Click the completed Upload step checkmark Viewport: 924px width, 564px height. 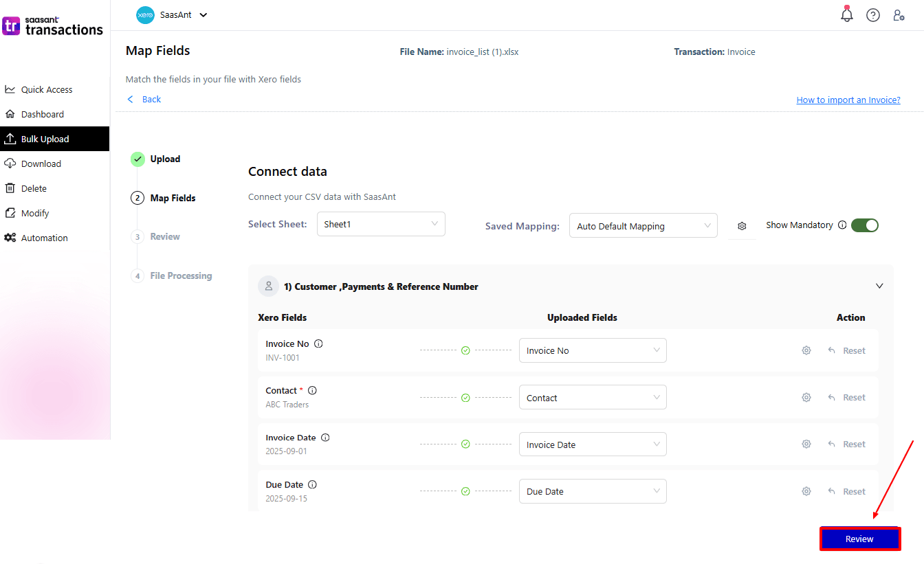coord(137,159)
